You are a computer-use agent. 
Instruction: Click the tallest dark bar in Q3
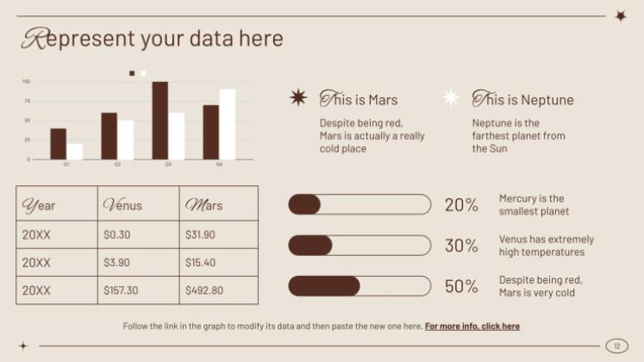pos(160,121)
